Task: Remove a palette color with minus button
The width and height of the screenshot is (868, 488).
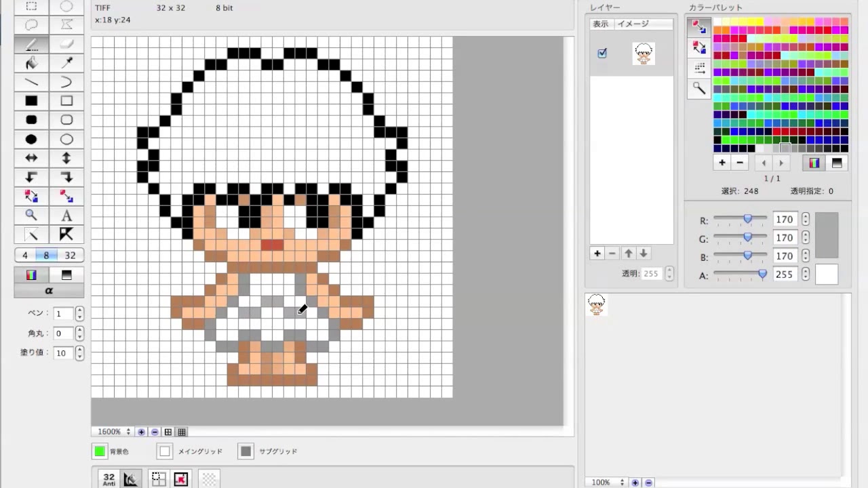Action: point(740,163)
